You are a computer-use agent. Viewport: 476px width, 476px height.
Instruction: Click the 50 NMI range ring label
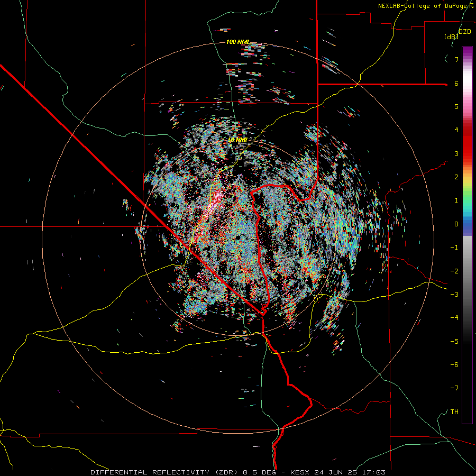[237, 140]
